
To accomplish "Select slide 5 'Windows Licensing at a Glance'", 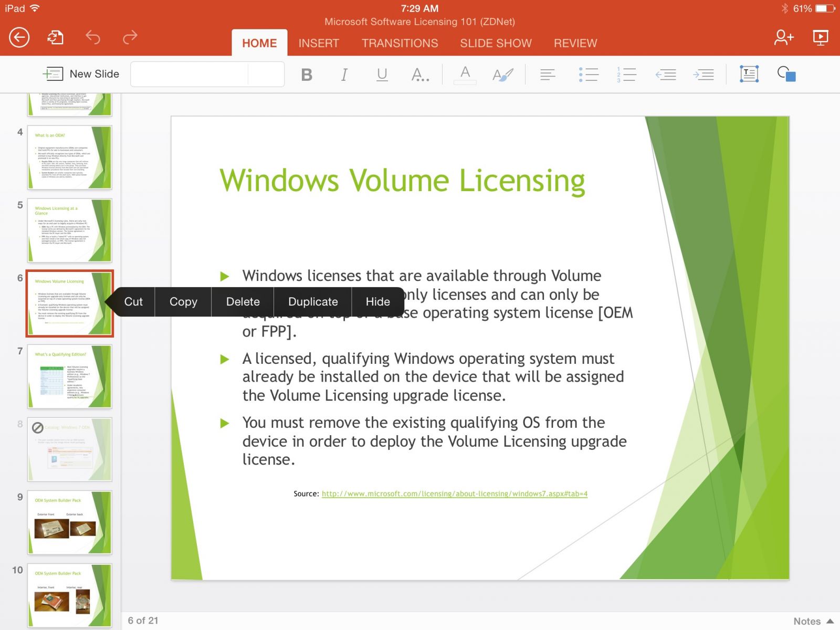I will pos(70,230).
